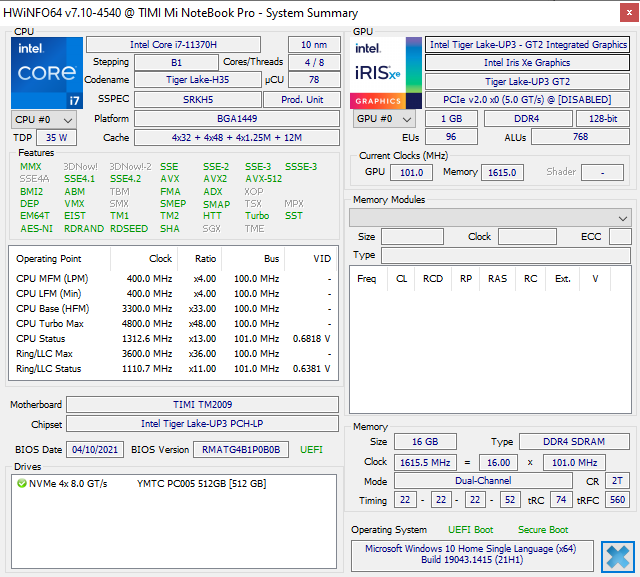Click the tRFC value 560
Screen dimensions: 640x577
coord(618,499)
